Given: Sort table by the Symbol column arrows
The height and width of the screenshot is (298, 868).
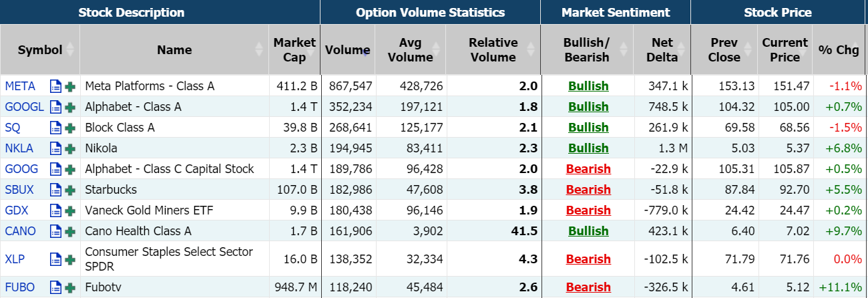Looking at the screenshot, I should pos(70,49).
